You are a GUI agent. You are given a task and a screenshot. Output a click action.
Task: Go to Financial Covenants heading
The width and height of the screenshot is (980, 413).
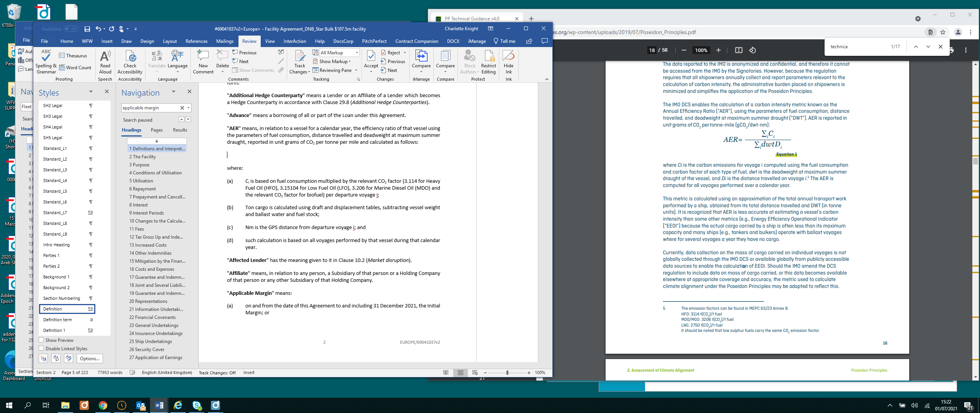tap(152, 317)
